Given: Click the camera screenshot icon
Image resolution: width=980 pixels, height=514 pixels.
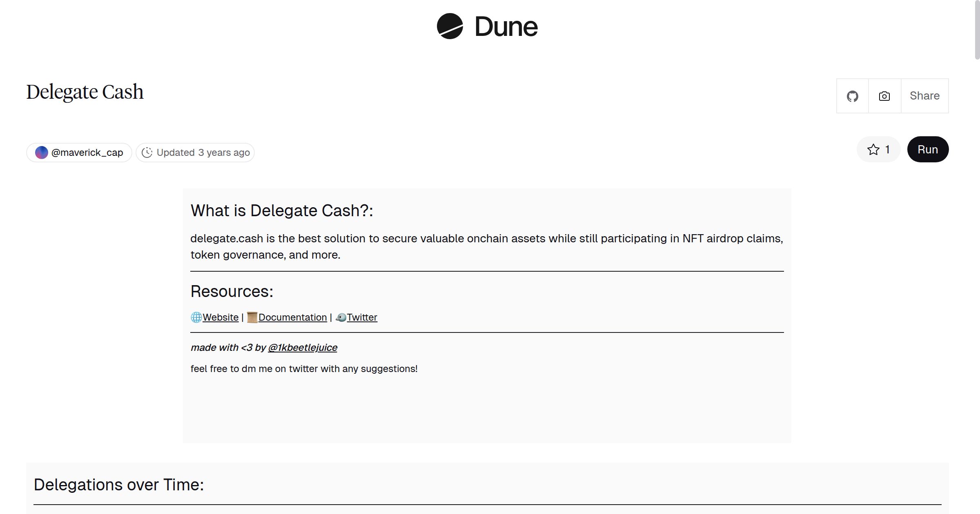Looking at the screenshot, I should coord(884,96).
